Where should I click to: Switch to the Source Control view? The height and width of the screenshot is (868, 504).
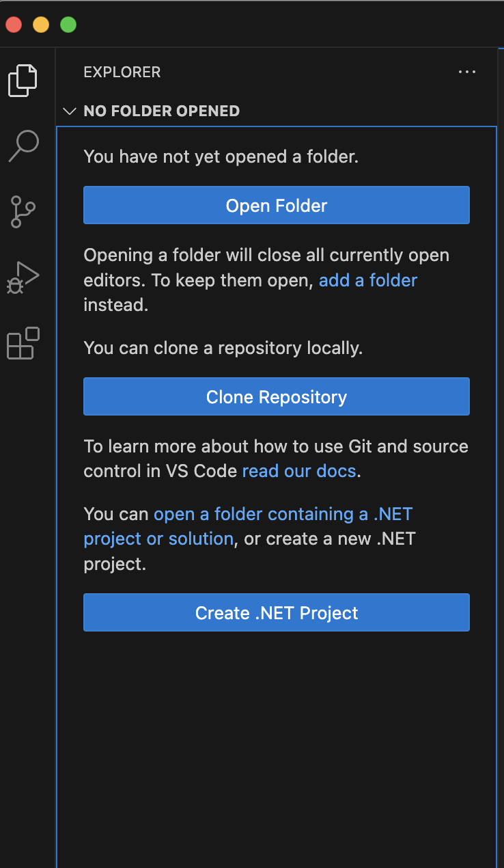[23, 212]
